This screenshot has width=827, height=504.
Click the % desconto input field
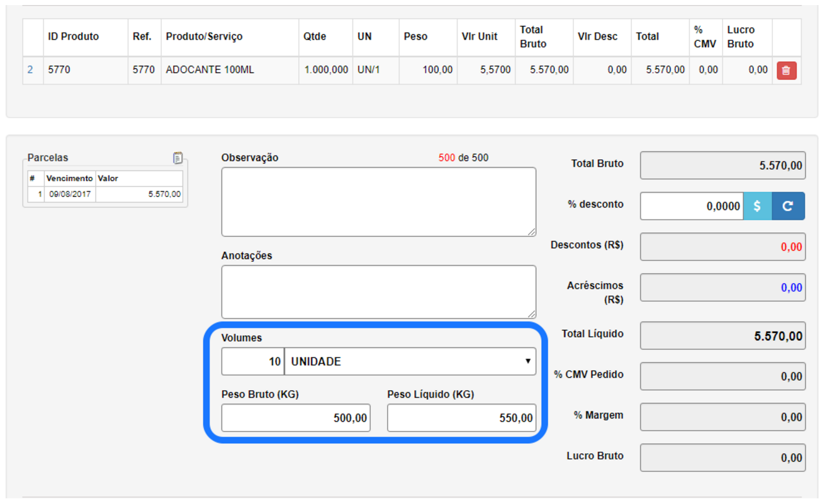point(691,206)
